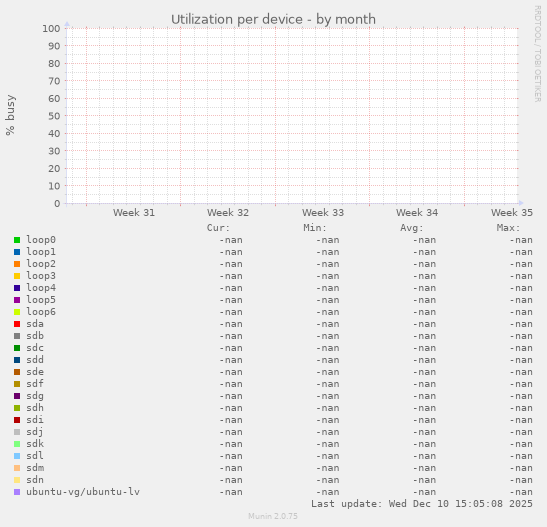Click the Week 33 axis label
Screen dimensions: 547x527
pos(323,212)
